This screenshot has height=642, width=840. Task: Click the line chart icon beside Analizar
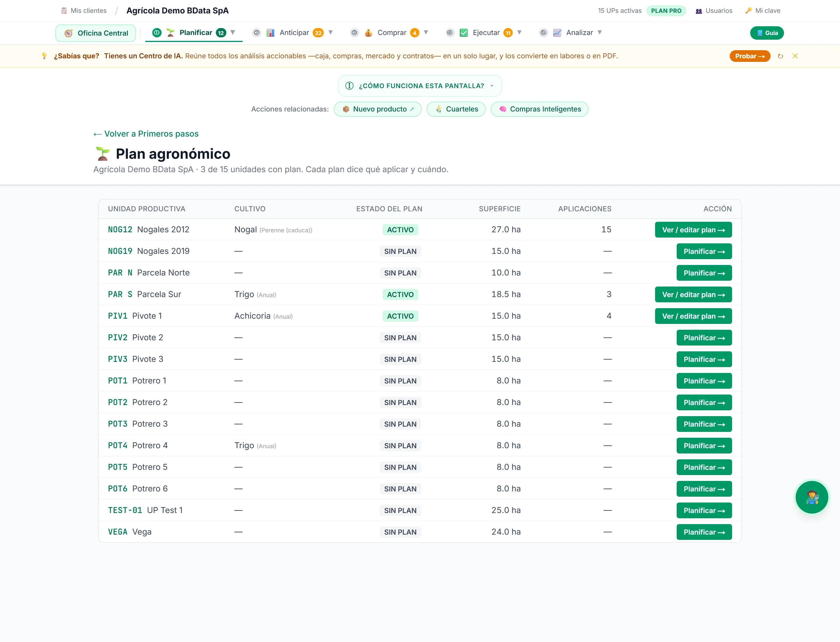[557, 33]
